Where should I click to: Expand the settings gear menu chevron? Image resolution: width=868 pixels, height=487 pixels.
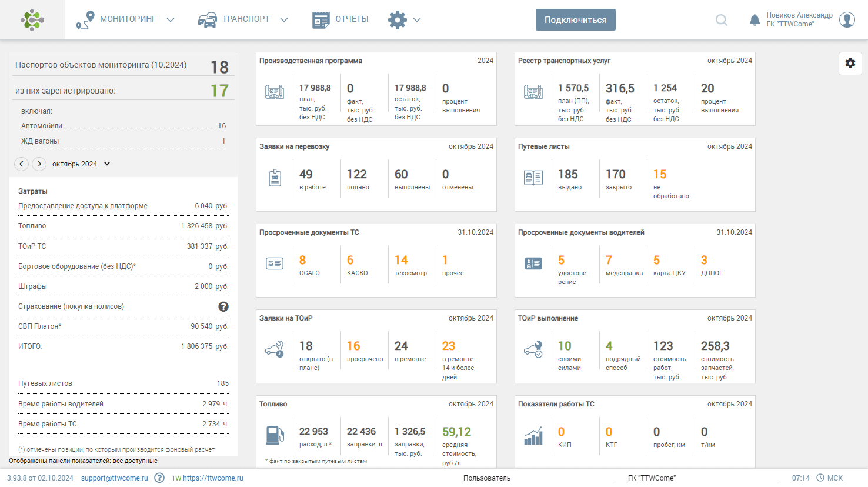(x=417, y=20)
